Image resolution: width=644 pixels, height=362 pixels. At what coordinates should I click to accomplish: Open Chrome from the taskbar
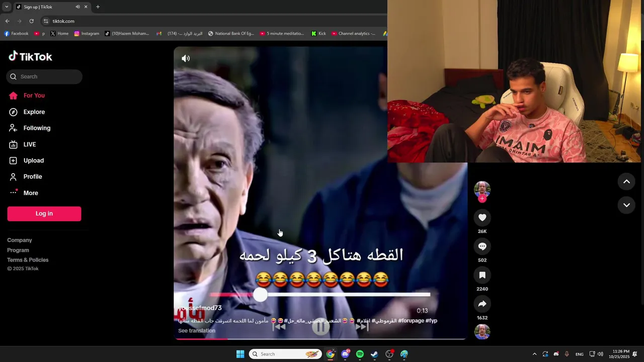[x=330, y=354]
